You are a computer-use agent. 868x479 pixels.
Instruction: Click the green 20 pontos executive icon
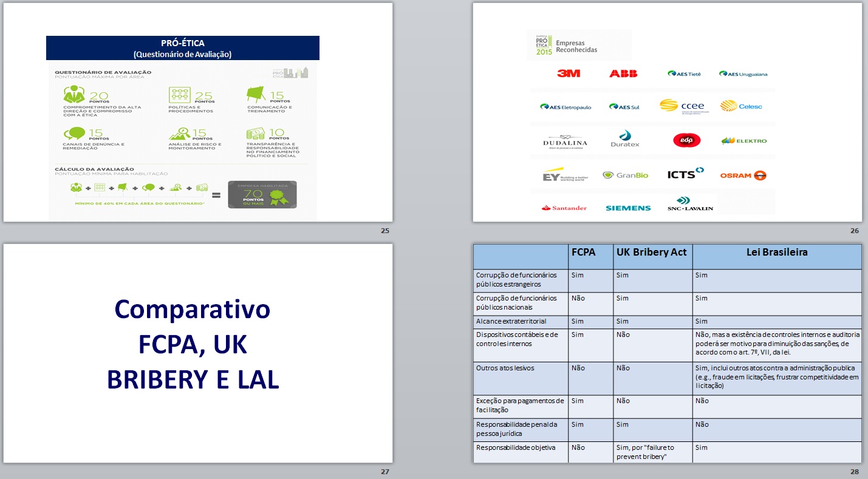coord(74,95)
